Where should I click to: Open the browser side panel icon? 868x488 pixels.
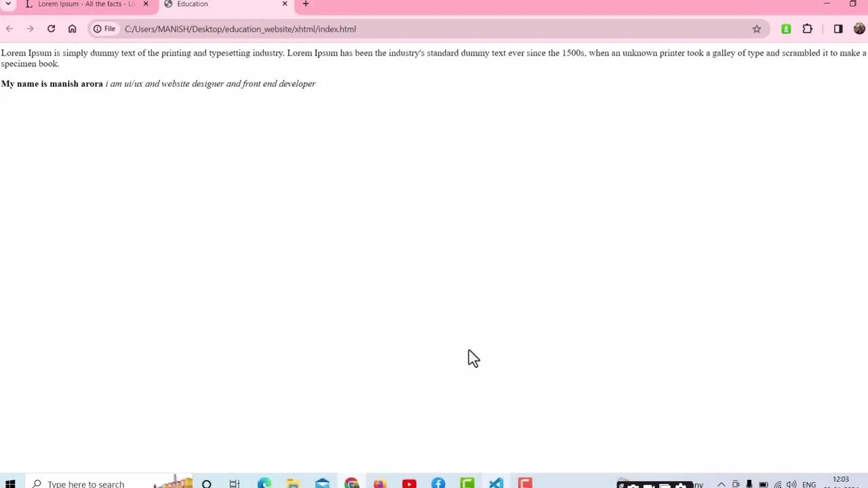(838, 28)
